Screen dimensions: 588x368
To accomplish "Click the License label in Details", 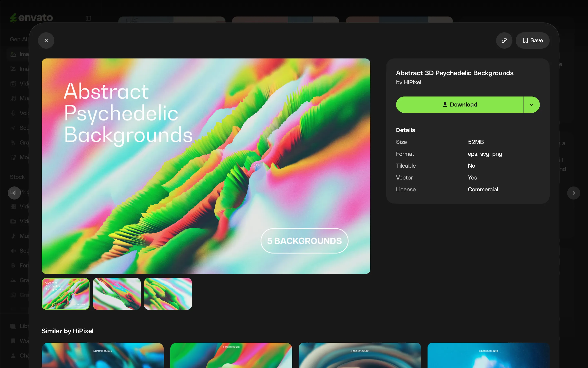I will click(x=406, y=189).
